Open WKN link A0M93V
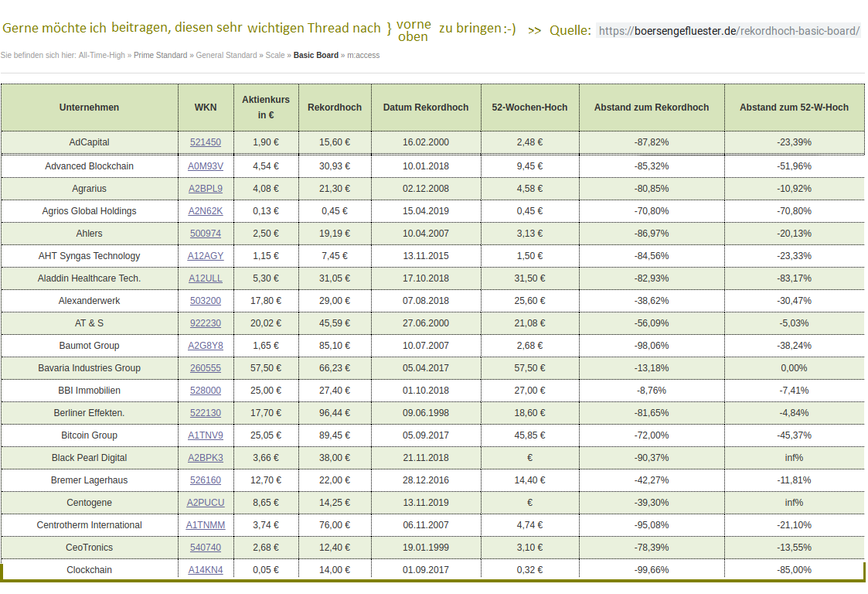Screen dimensions: 868x594 pyautogui.click(x=206, y=166)
